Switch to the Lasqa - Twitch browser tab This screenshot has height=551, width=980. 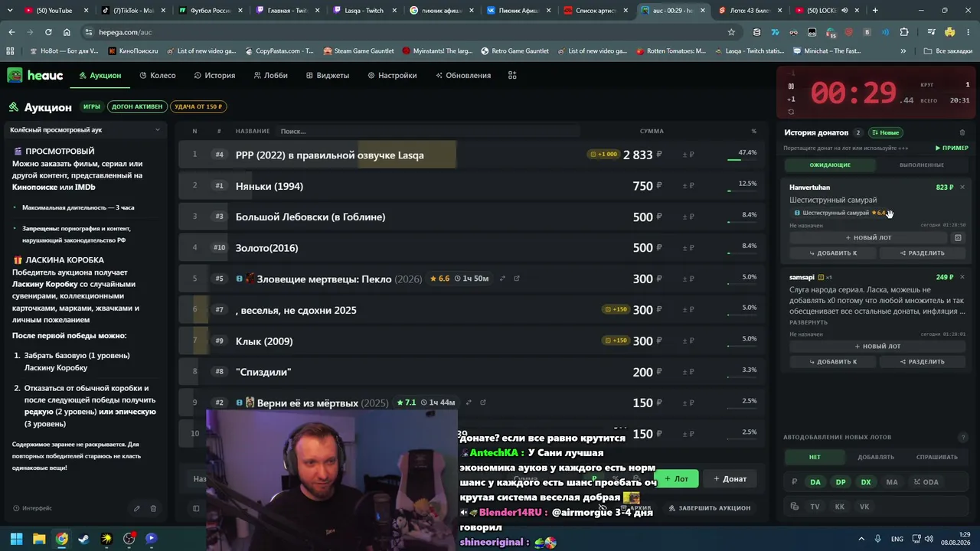(363, 11)
